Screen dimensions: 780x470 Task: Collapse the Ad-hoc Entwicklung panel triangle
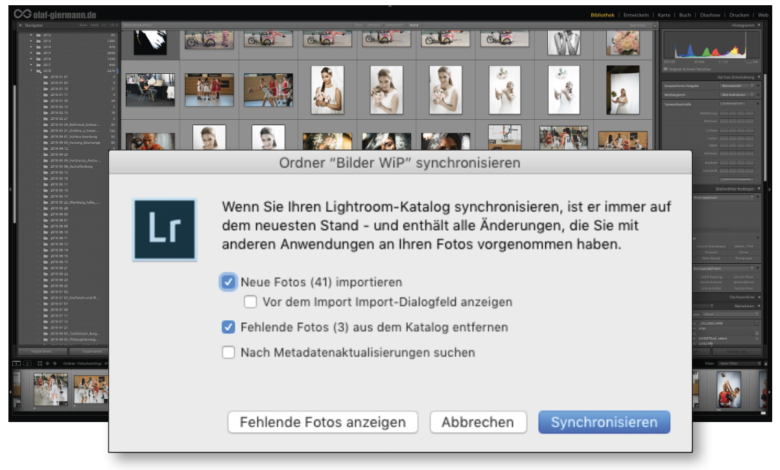[759, 77]
